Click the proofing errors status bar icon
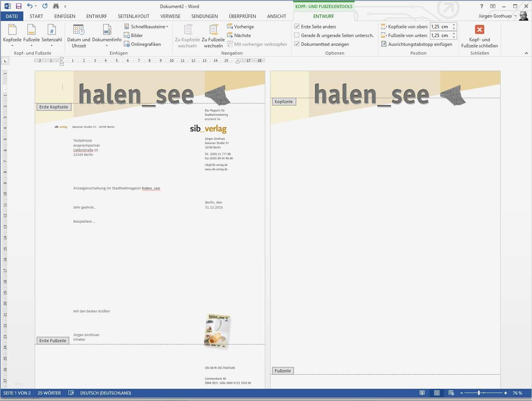Image resolution: width=532 pixels, height=401 pixels. point(71,393)
